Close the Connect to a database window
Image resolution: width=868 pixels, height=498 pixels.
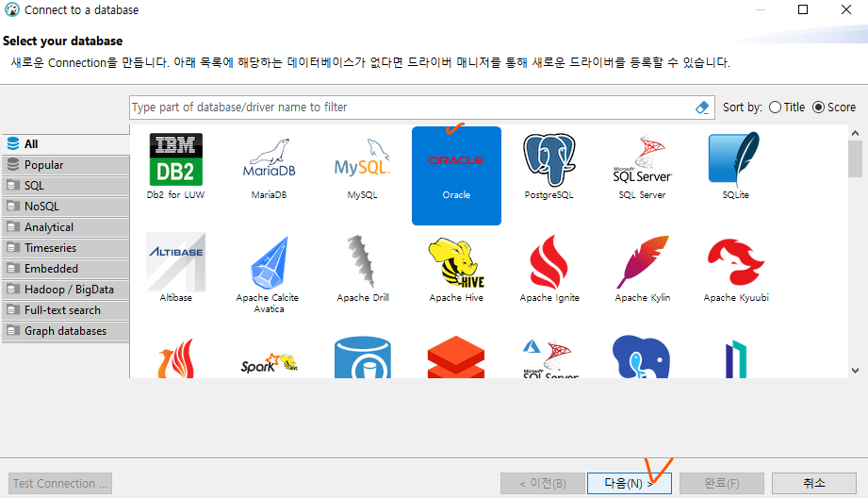(x=846, y=9)
